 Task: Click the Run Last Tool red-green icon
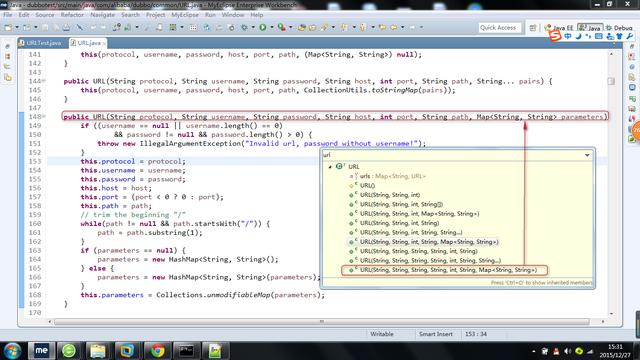(282, 27)
